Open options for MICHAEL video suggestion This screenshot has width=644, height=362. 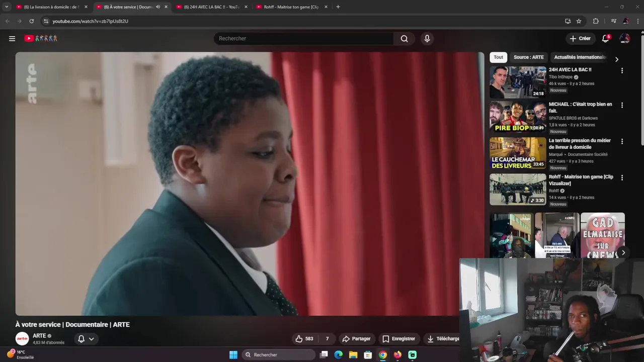[622, 106]
